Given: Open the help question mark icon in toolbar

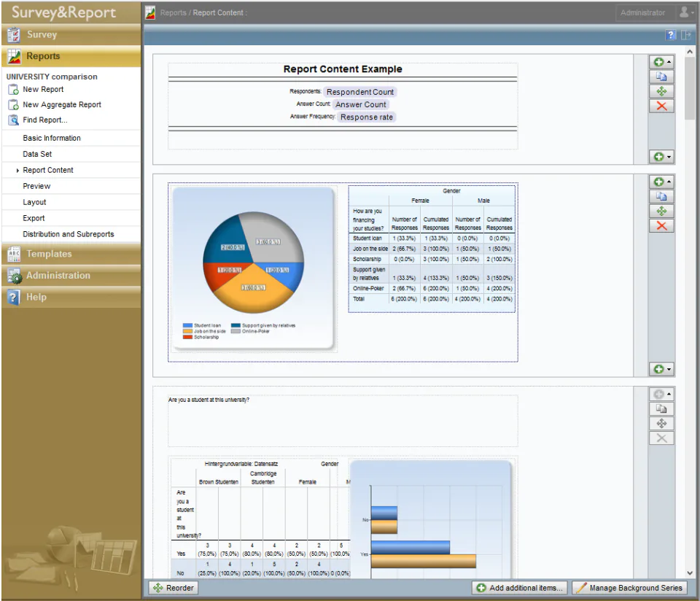Looking at the screenshot, I should (671, 35).
